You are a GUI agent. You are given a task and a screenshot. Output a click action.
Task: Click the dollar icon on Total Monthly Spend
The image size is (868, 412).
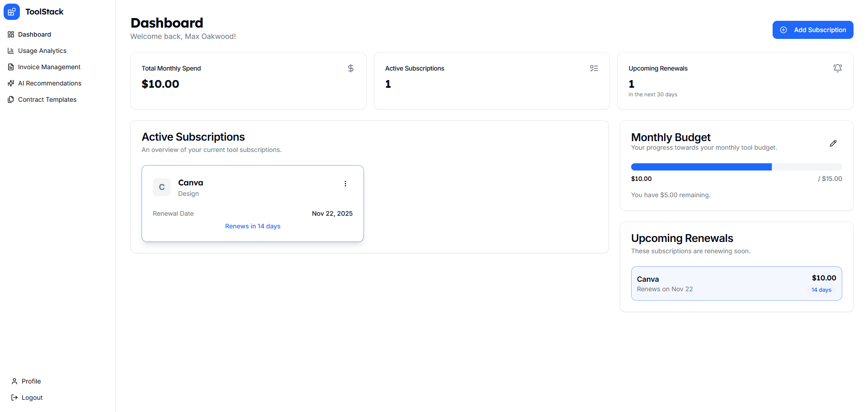pos(351,68)
